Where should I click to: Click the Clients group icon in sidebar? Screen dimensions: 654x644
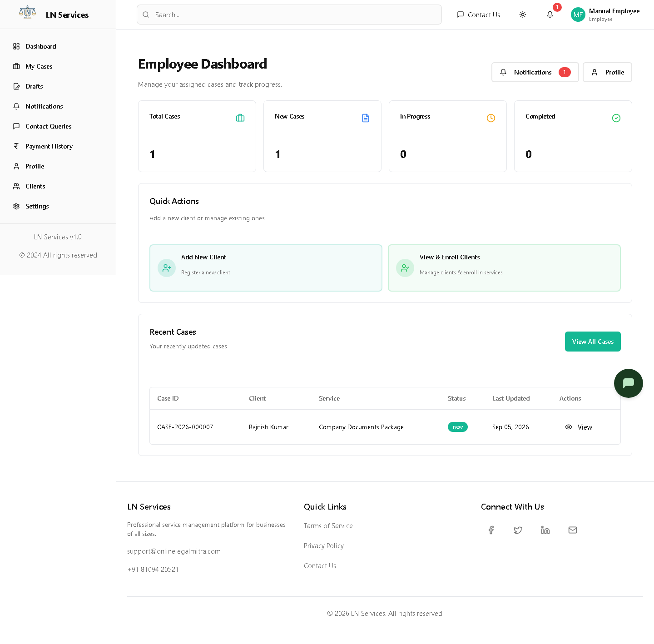coord(16,186)
